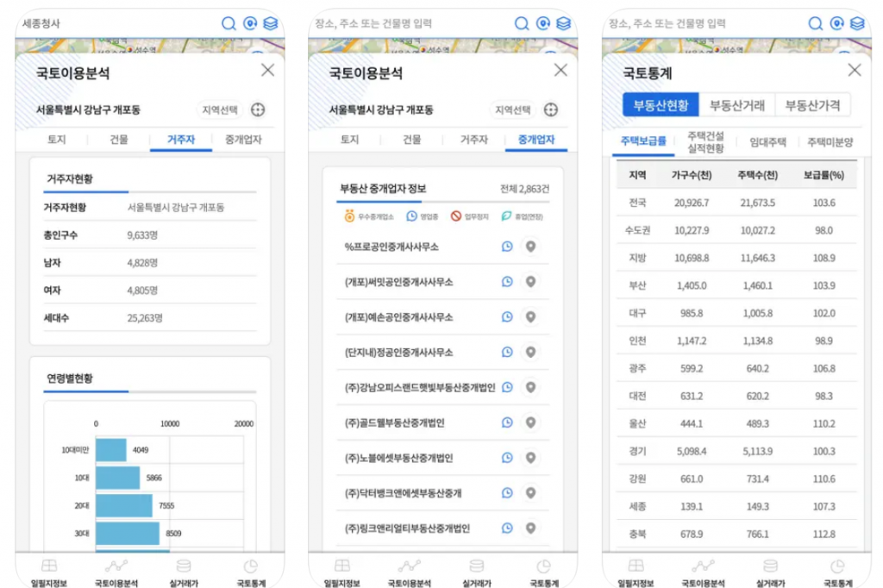The image size is (883, 588).
Task: Tap my-location icon on the 중개업자 screen
Action: tap(543, 23)
